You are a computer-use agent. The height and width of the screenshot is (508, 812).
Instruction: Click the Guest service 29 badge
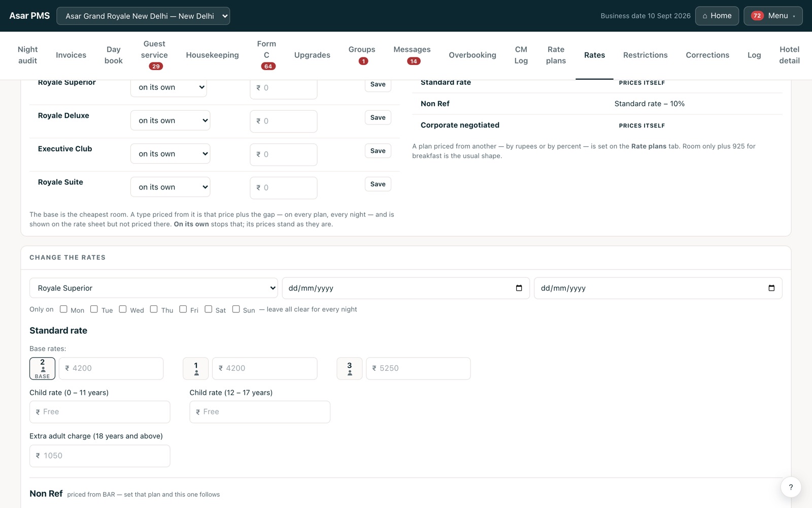(156, 66)
